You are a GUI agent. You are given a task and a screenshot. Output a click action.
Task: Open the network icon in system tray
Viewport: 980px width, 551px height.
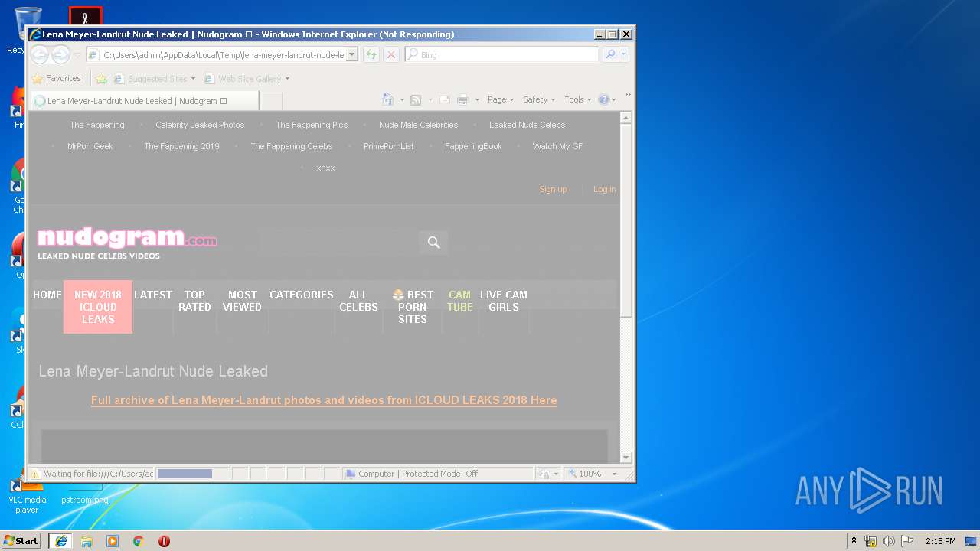click(x=871, y=541)
